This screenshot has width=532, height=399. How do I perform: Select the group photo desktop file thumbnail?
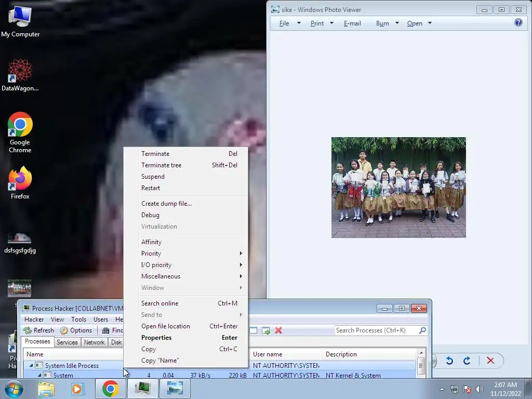point(19,288)
